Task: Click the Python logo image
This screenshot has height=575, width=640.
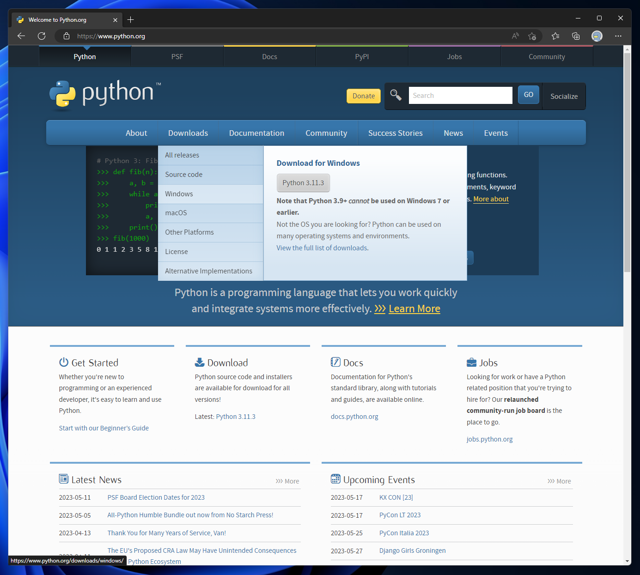Action: (105, 95)
